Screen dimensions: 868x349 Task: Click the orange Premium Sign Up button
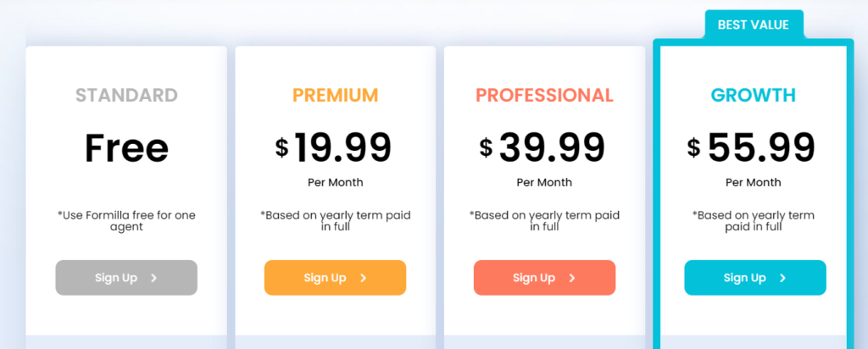pyautogui.click(x=335, y=278)
